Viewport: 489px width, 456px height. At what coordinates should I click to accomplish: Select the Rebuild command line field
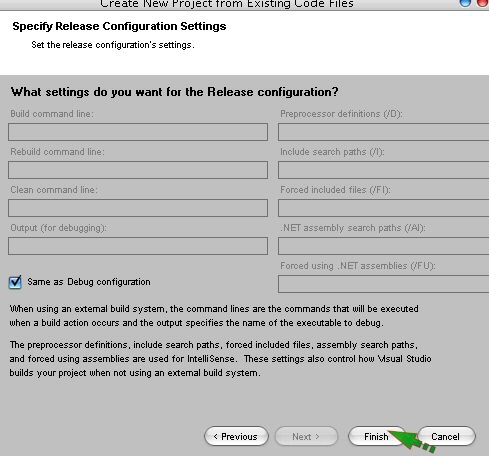[138, 170]
